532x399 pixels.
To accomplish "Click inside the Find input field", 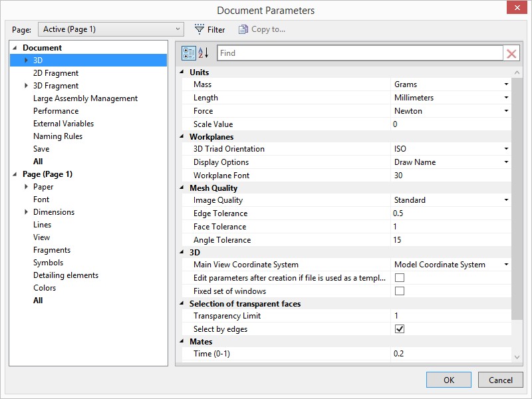I will (359, 52).
